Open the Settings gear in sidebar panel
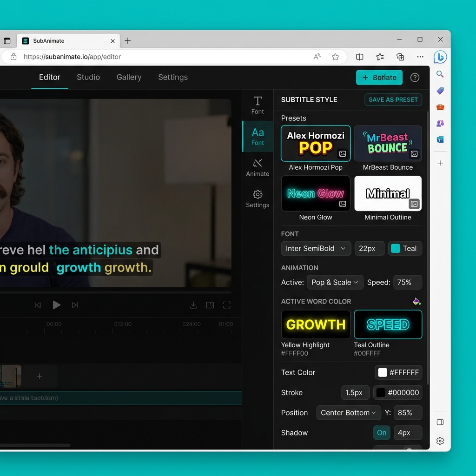 pos(258,199)
